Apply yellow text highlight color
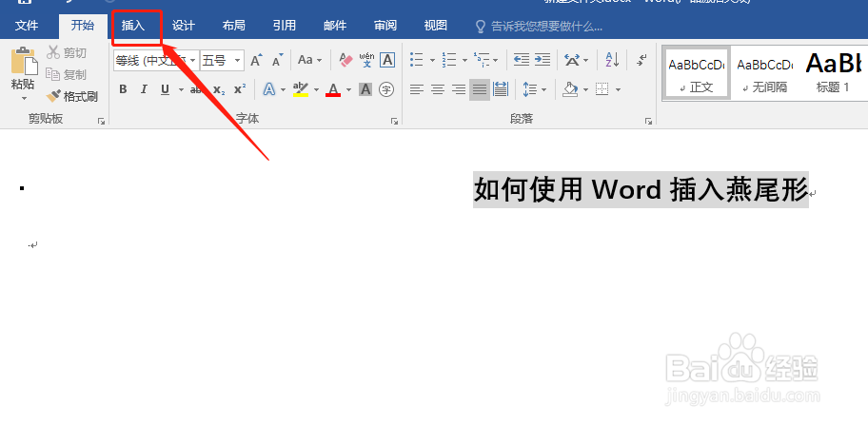The height and width of the screenshot is (425, 868). 301,89
